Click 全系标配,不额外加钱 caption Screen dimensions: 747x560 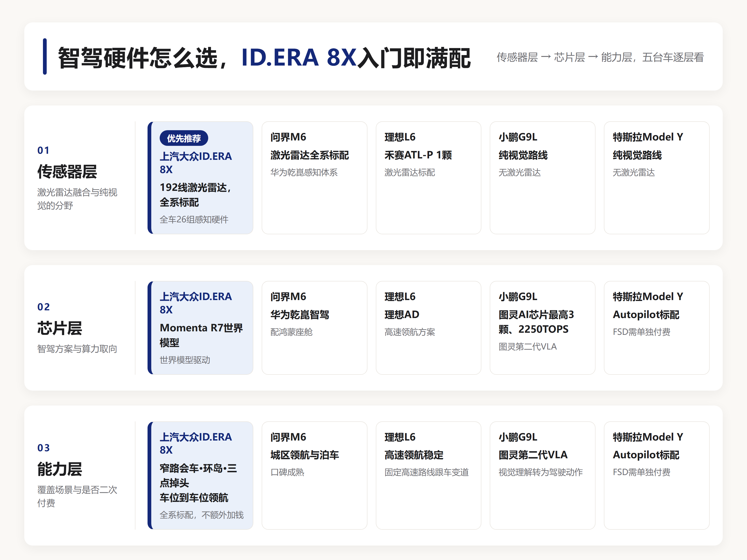pos(201,515)
